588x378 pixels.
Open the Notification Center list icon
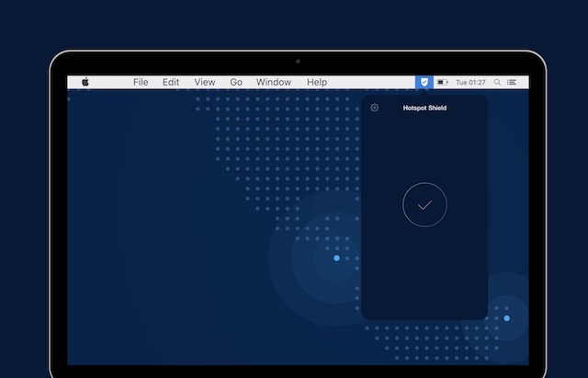(512, 82)
